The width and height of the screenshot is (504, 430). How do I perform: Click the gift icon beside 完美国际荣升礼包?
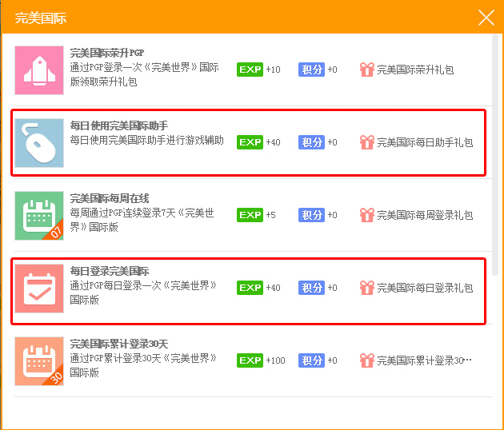[367, 70]
